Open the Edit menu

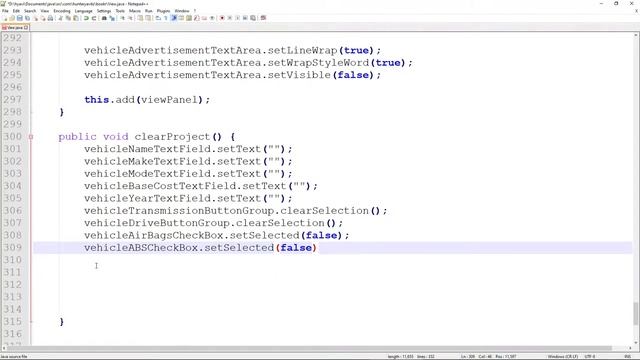point(16,11)
